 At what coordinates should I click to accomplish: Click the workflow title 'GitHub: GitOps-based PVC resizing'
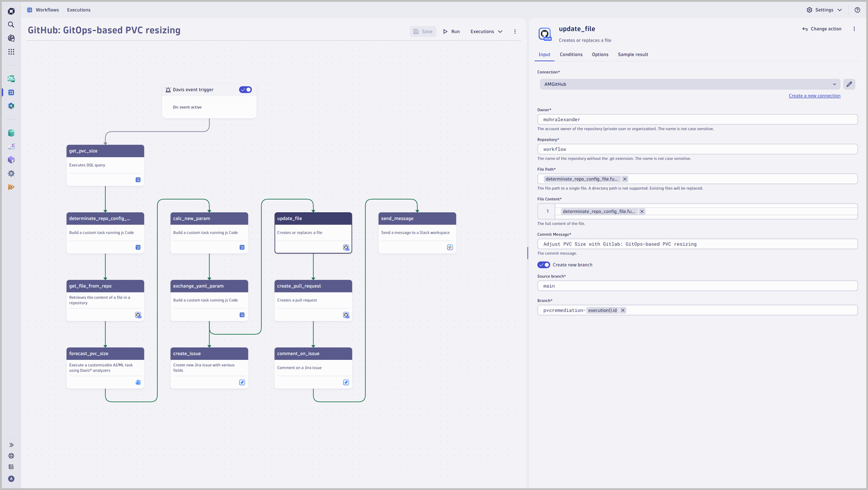[x=104, y=30]
